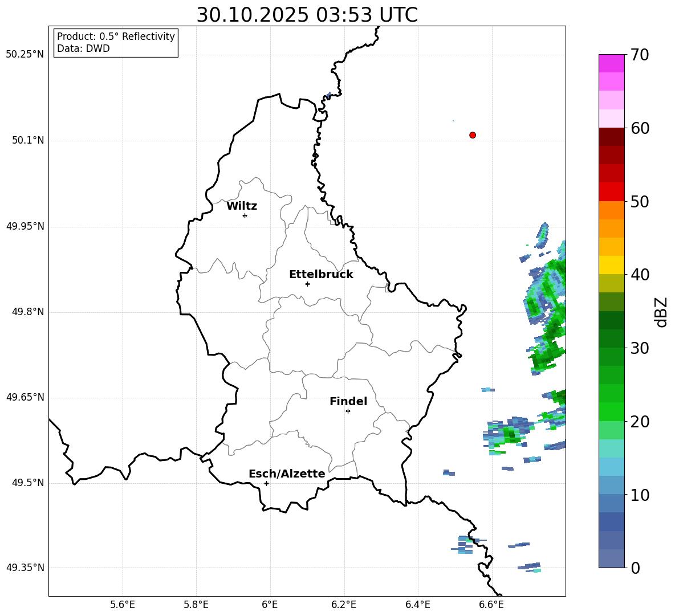Click the Findel station cross marker
This screenshot has height=616, width=675.
coord(348,411)
